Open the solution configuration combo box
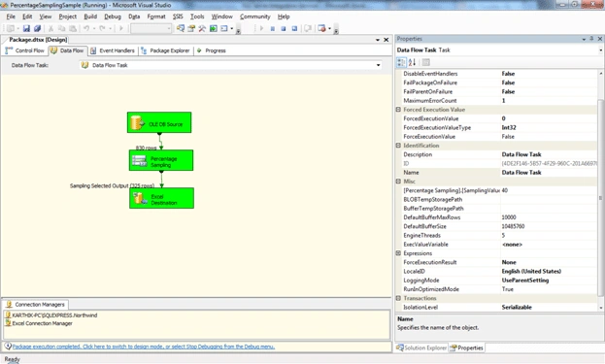The image size is (605, 364). point(151,28)
